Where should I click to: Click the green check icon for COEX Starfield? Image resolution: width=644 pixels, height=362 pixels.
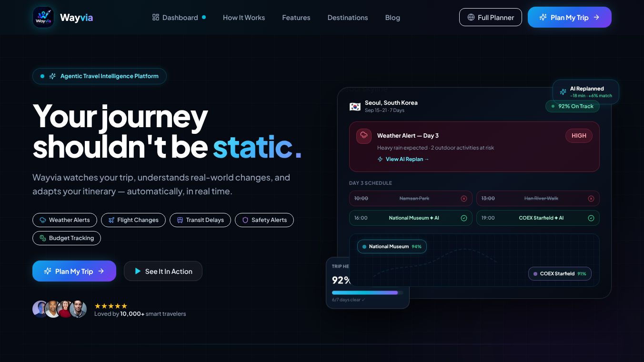(591, 218)
